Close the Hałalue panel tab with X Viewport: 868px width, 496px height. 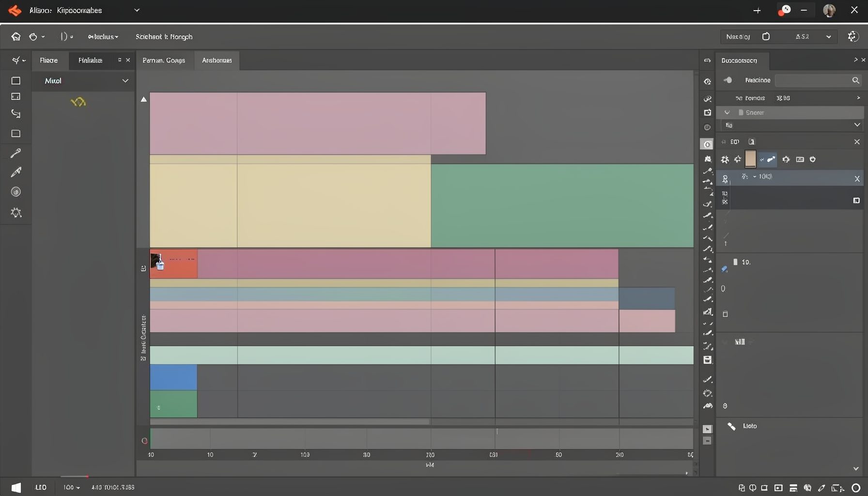128,60
